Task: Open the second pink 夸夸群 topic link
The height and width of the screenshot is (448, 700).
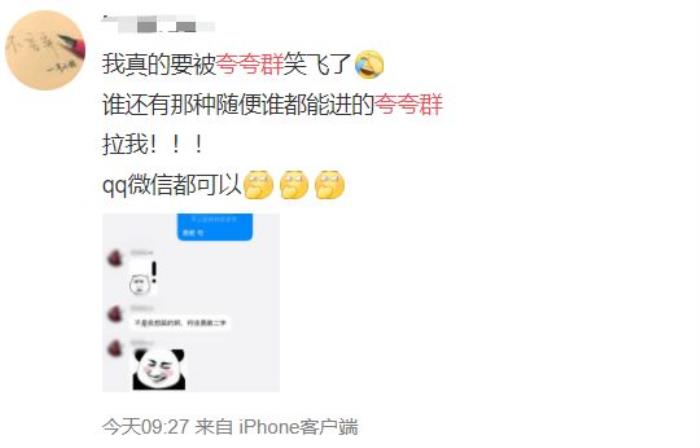Action: tap(408, 104)
